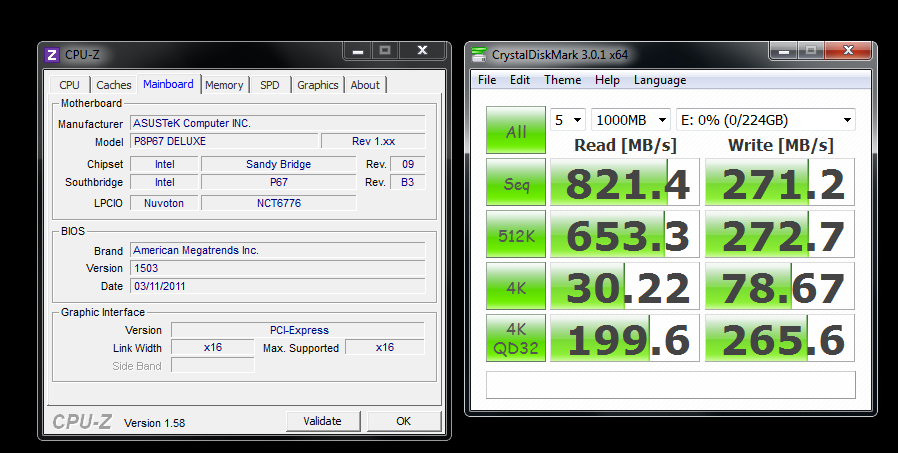Screen dimensions: 898x453
Task: Click the Manufacturer field ASUSTeK Computer INC.
Action: tap(278, 123)
